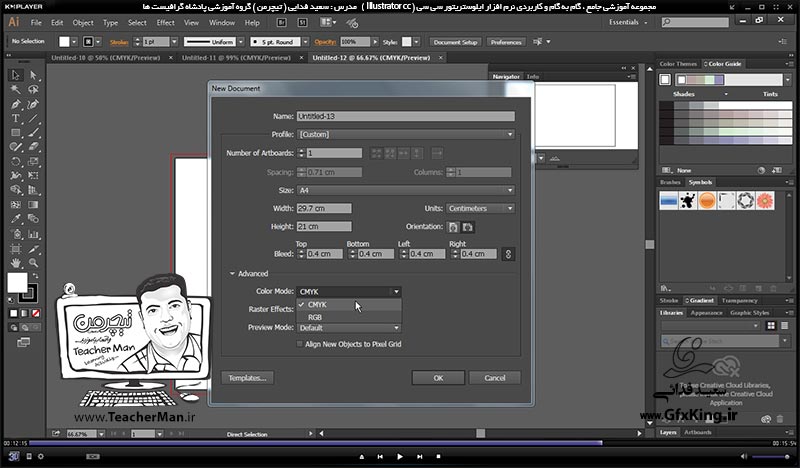Switch to the Brushes panel tab

pos(670,182)
